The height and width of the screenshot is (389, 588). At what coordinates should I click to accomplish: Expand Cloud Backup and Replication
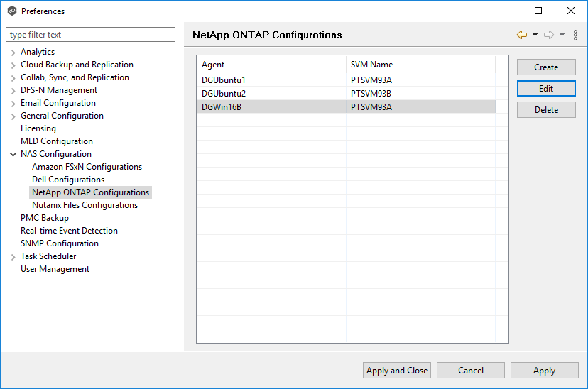pyautogui.click(x=13, y=65)
